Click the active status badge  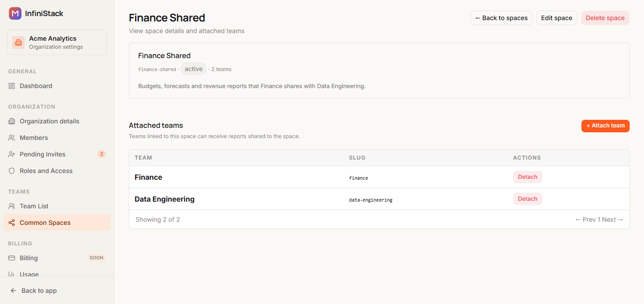194,69
